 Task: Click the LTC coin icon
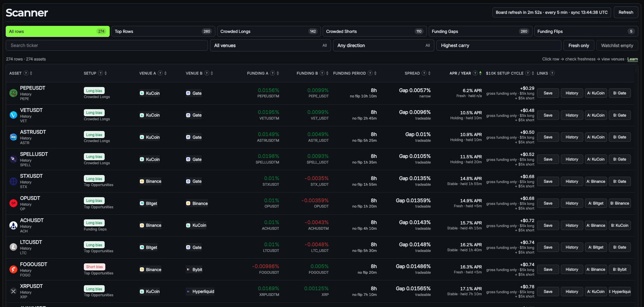point(13,247)
